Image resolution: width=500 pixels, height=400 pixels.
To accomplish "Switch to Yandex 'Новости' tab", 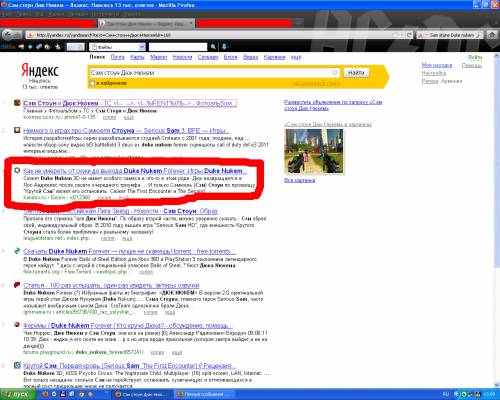I will pos(182,57).
